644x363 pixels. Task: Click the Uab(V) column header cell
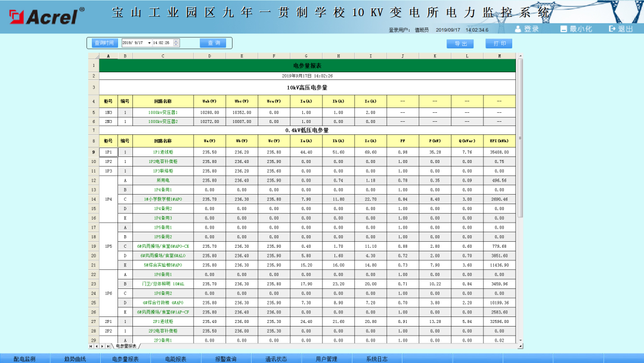pos(209,101)
